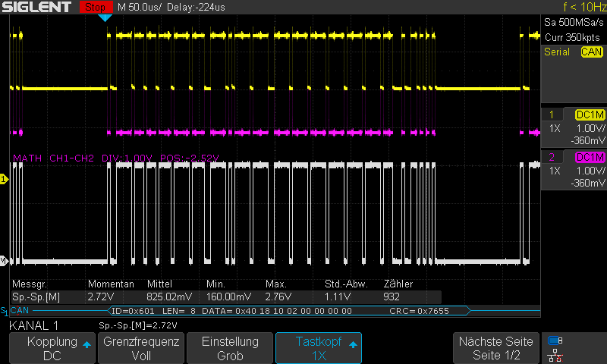Viewport: 607px width, 364px height.
Task: Toggle Einstellung Grob adjustment mode
Action: point(230,349)
